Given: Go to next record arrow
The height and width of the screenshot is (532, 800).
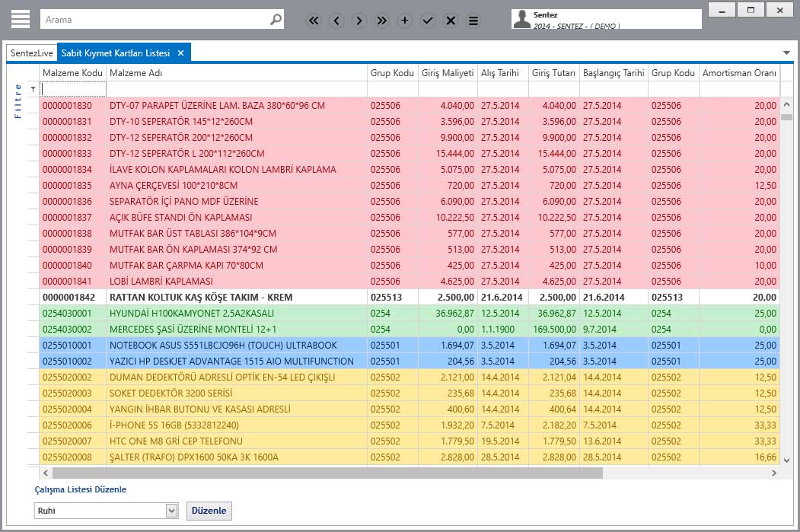Looking at the screenshot, I should [x=359, y=21].
